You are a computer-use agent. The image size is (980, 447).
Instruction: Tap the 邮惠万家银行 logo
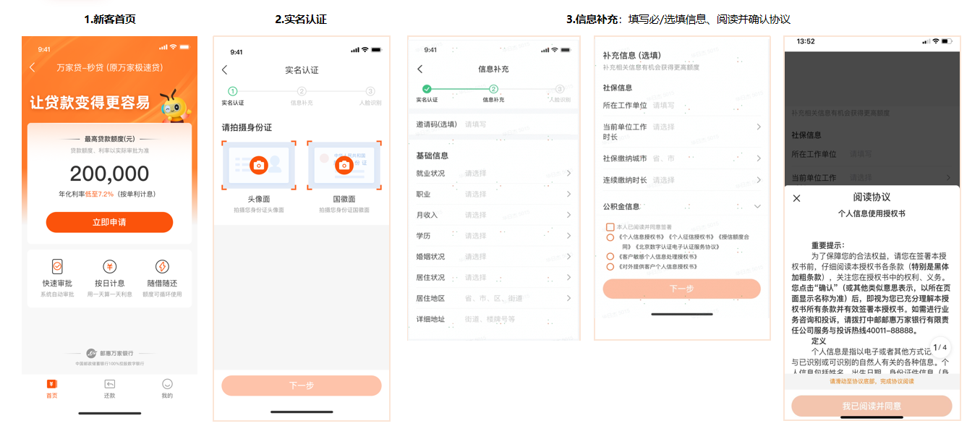coord(109,353)
